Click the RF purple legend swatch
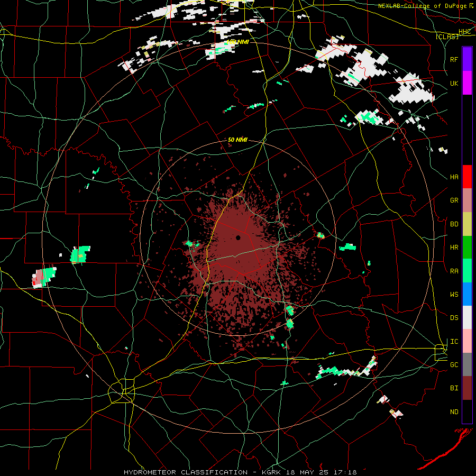 pyautogui.click(x=467, y=59)
